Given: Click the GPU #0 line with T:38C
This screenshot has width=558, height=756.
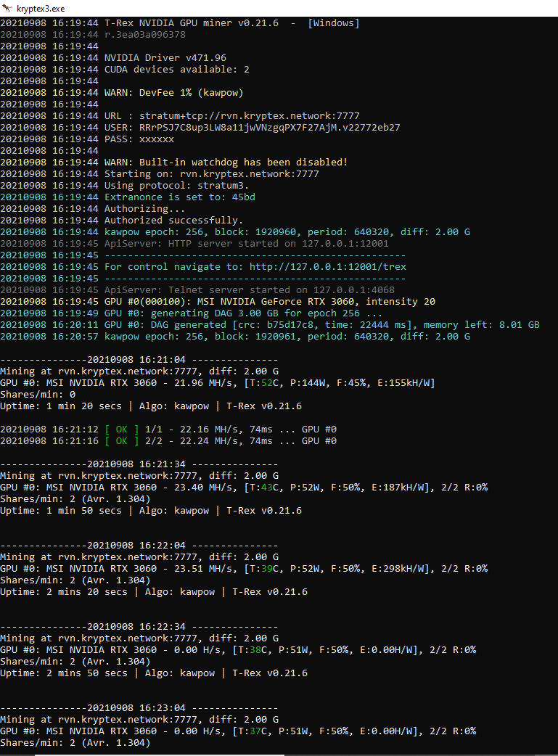Looking at the screenshot, I should tap(238, 650).
